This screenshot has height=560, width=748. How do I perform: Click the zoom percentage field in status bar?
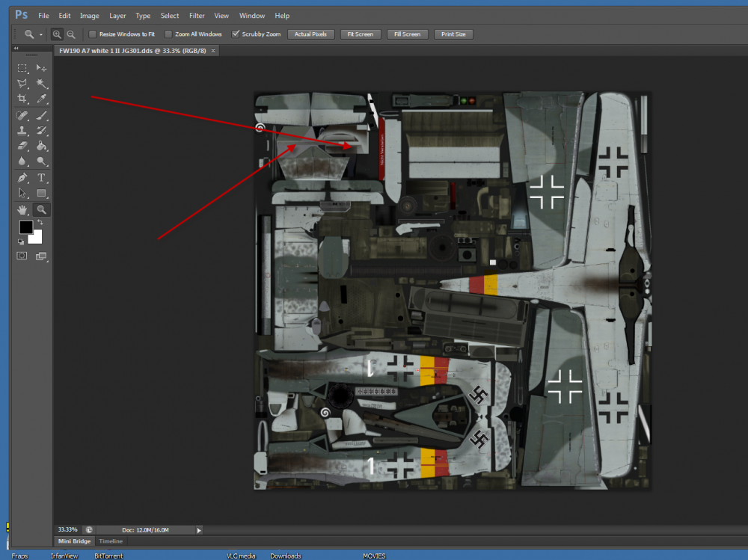coord(67,529)
